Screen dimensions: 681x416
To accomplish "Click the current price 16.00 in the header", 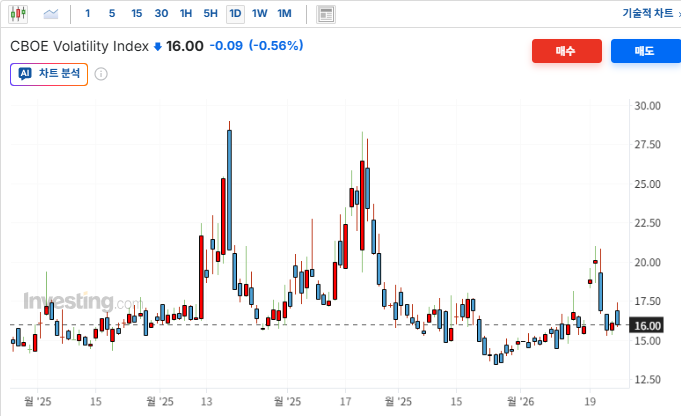I will [x=185, y=46].
